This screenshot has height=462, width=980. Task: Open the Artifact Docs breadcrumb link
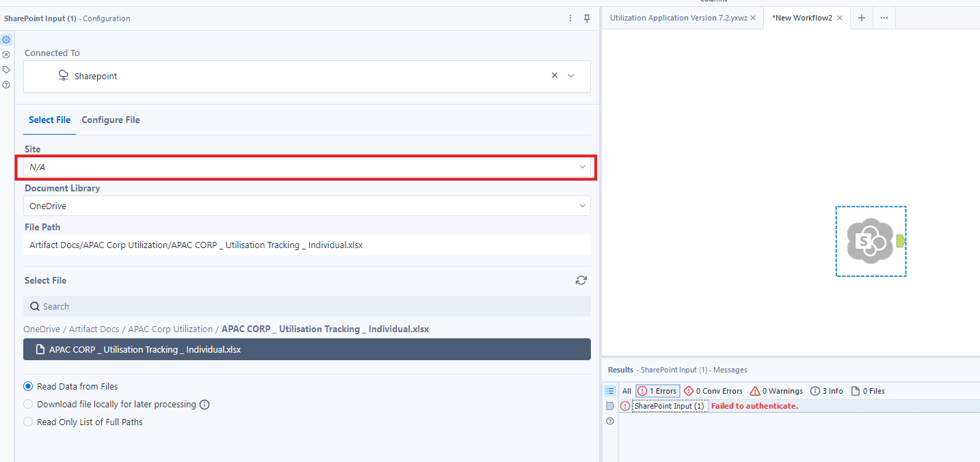[94, 329]
